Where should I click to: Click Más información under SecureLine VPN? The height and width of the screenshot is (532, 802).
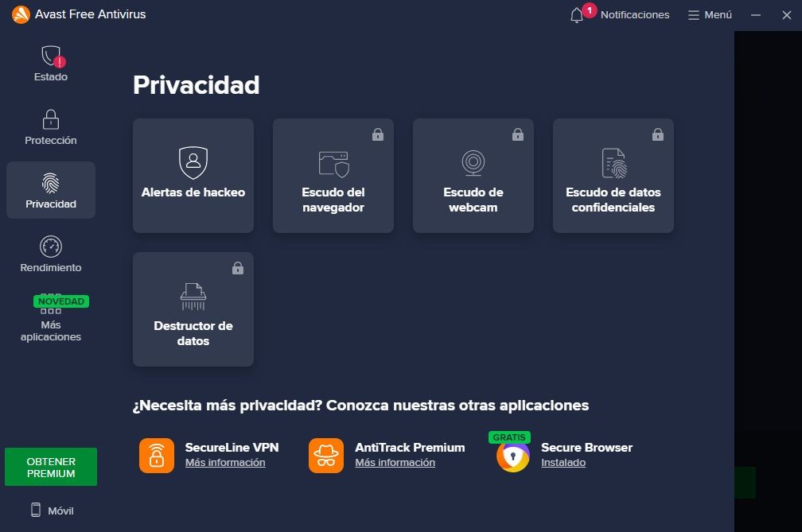(x=225, y=463)
